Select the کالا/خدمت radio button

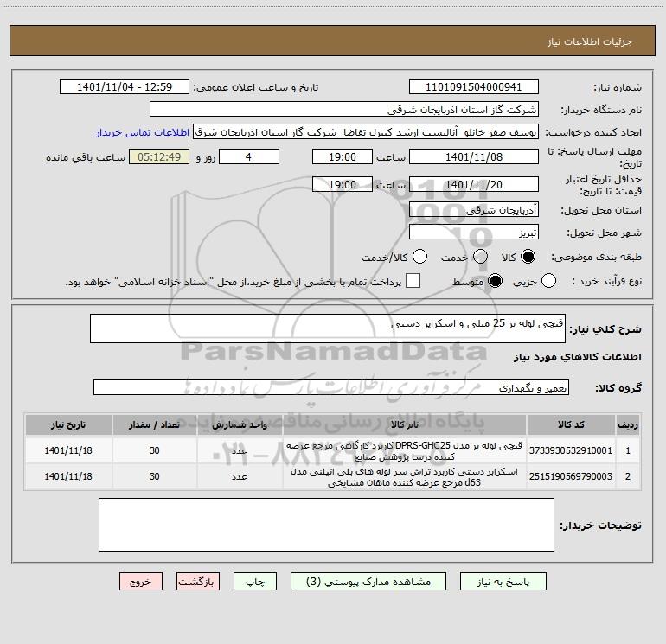pyautogui.click(x=420, y=257)
